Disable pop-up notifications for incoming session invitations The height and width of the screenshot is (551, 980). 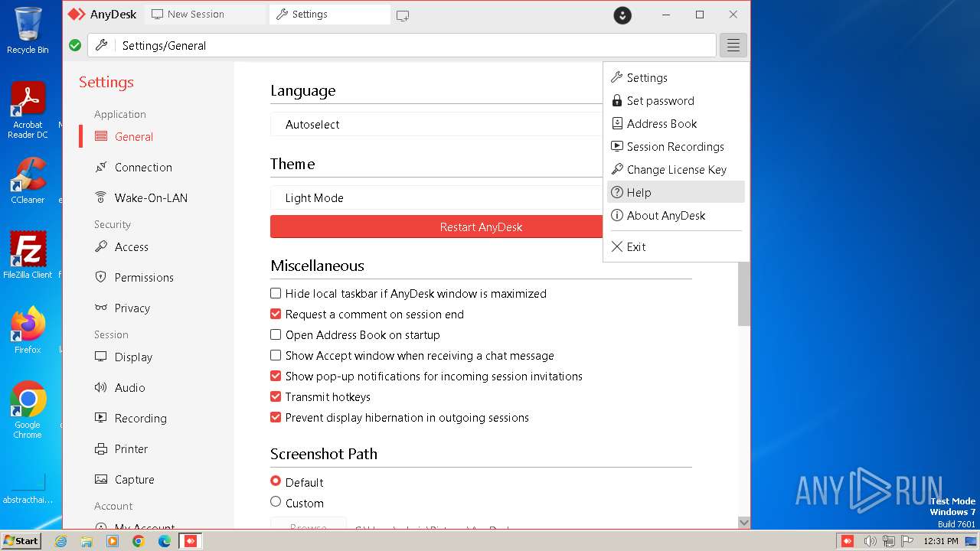276,376
